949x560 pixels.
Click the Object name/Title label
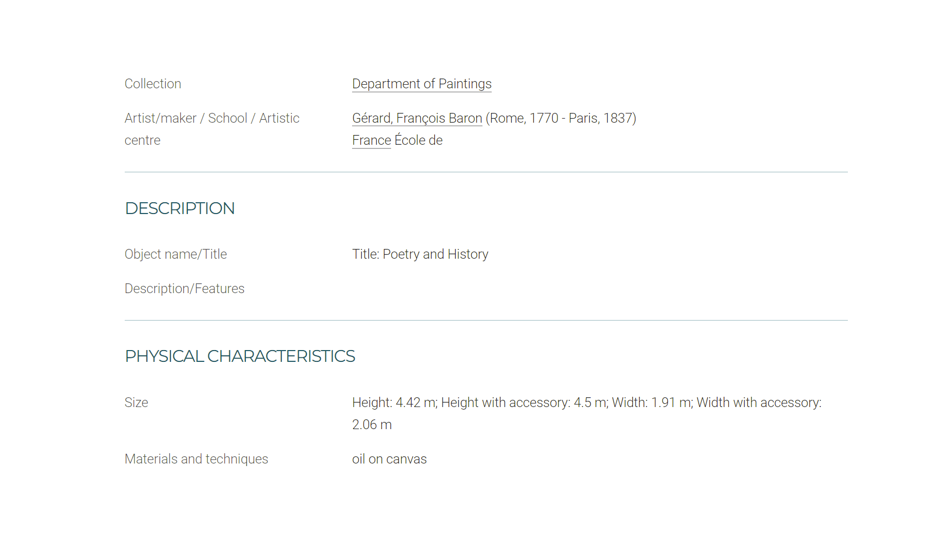point(176,254)
